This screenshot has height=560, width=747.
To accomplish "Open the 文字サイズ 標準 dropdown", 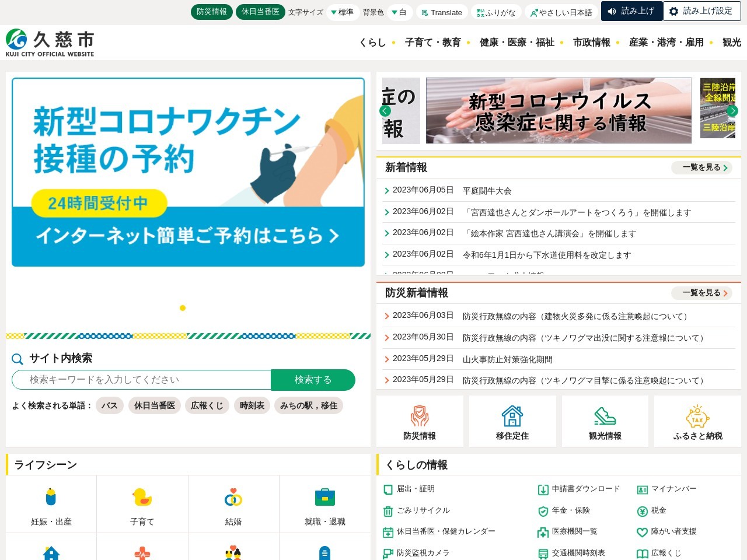I will pyautogui.click(x=342, y=12).
